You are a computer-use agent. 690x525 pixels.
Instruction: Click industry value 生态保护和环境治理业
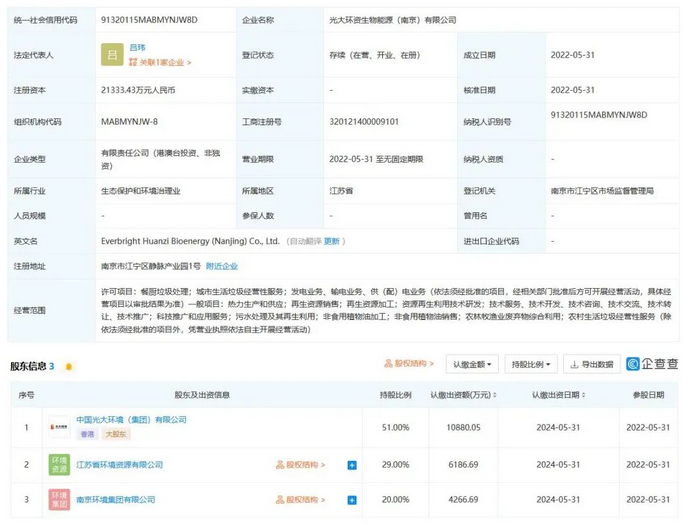point(141,191)
